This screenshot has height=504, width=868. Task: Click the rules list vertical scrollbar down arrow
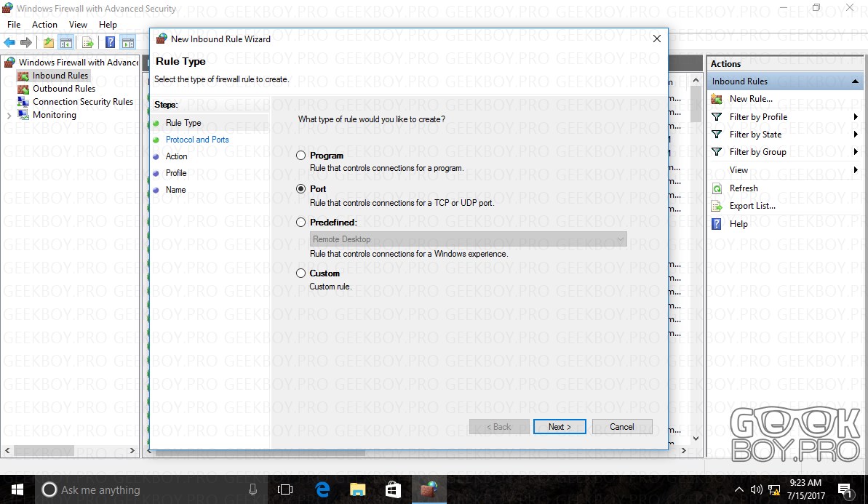click(696, 438)
